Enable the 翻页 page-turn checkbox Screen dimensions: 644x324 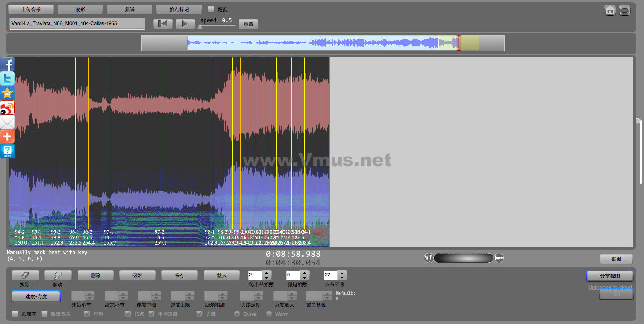point(211,9)
